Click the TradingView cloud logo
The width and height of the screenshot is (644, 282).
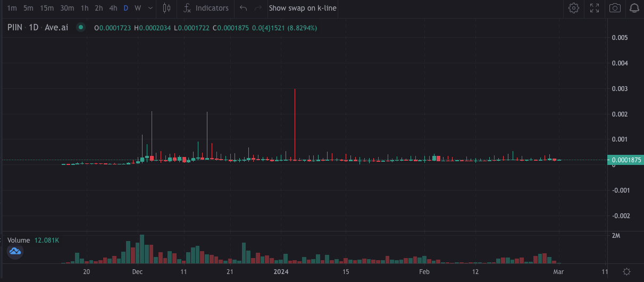[15, 251]
